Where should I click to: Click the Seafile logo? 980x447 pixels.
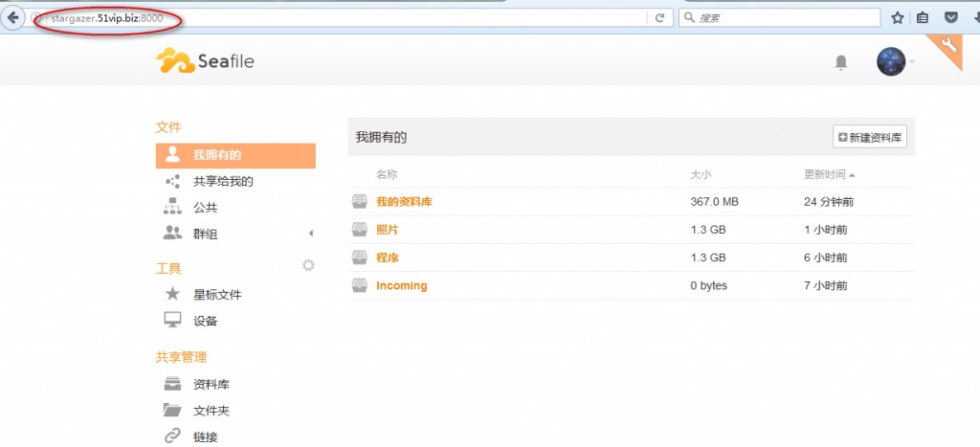pos(206,62)
